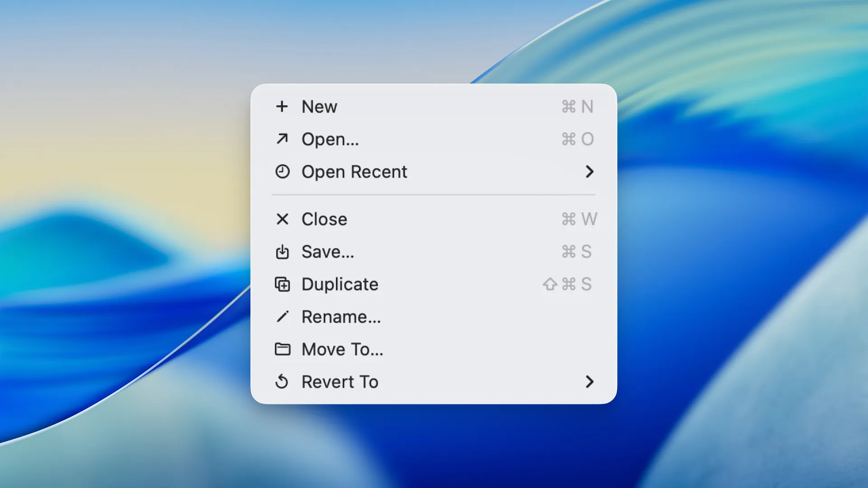Expand the Revert To submenu chevron

tap(589, 382)
